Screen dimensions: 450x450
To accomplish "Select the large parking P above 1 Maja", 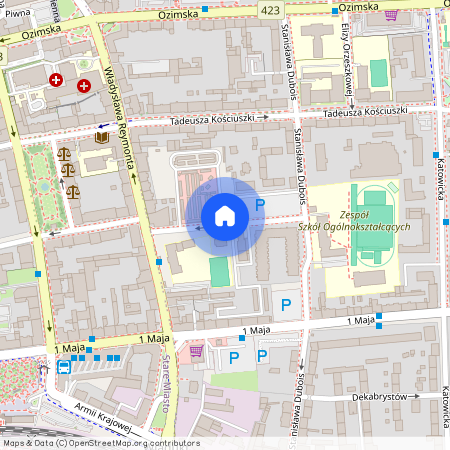I will [286, 305].
